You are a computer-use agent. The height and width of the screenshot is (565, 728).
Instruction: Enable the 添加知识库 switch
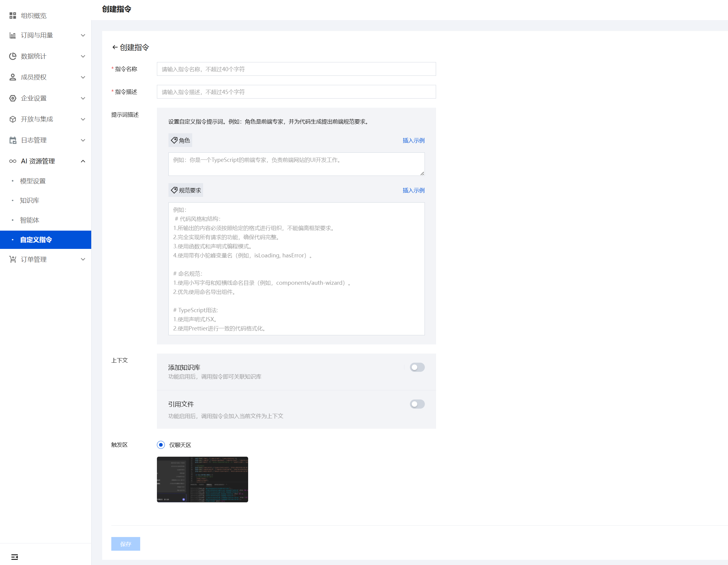coord(417,367)
